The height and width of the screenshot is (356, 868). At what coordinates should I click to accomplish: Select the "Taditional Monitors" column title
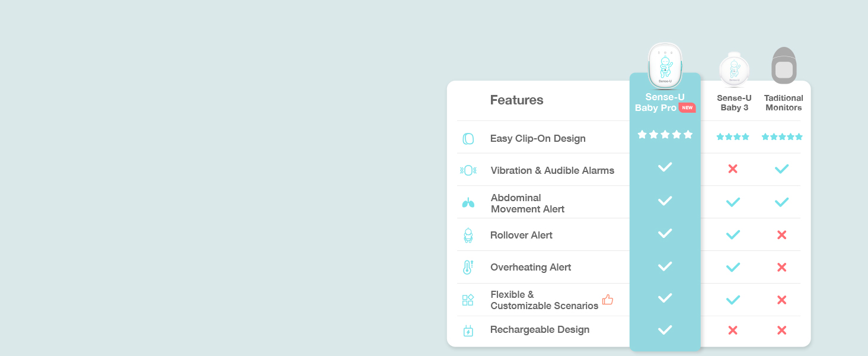coord(784,103)
